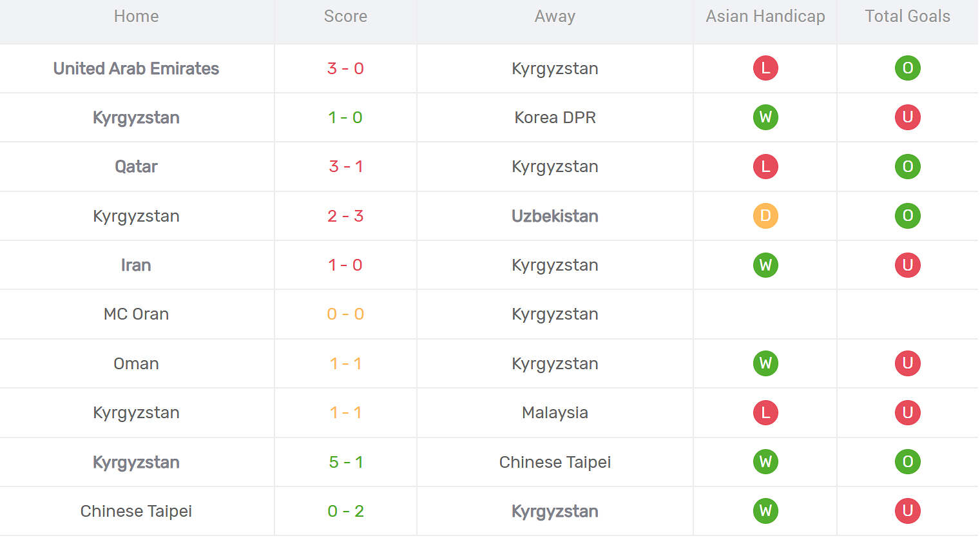Open the 5 - 1 score against Chinese Taipei
Image resolution: width=980 pixels, height=538 pixels.
click(x=346, y=462)
